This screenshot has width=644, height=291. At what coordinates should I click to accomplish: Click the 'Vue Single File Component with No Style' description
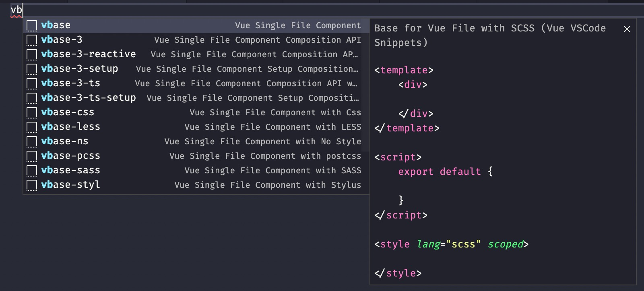(x=263, y=142)
